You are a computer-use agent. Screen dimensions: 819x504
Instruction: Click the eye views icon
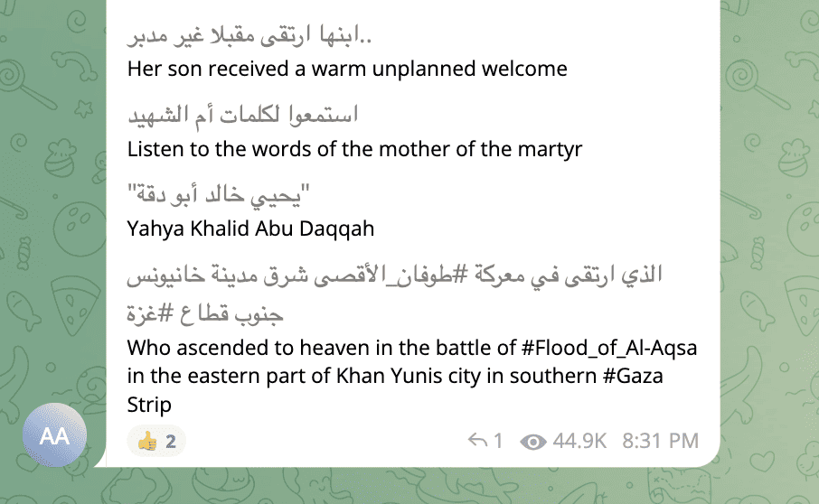coord(534,441)
